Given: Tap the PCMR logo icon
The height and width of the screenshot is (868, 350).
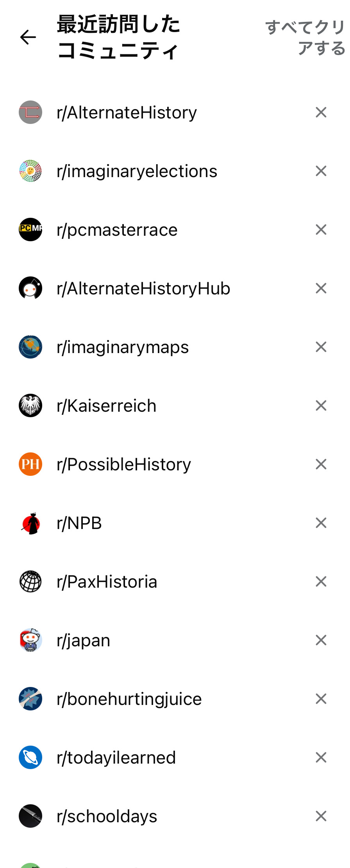Looking at the screenshot, I should pos(30,230).
